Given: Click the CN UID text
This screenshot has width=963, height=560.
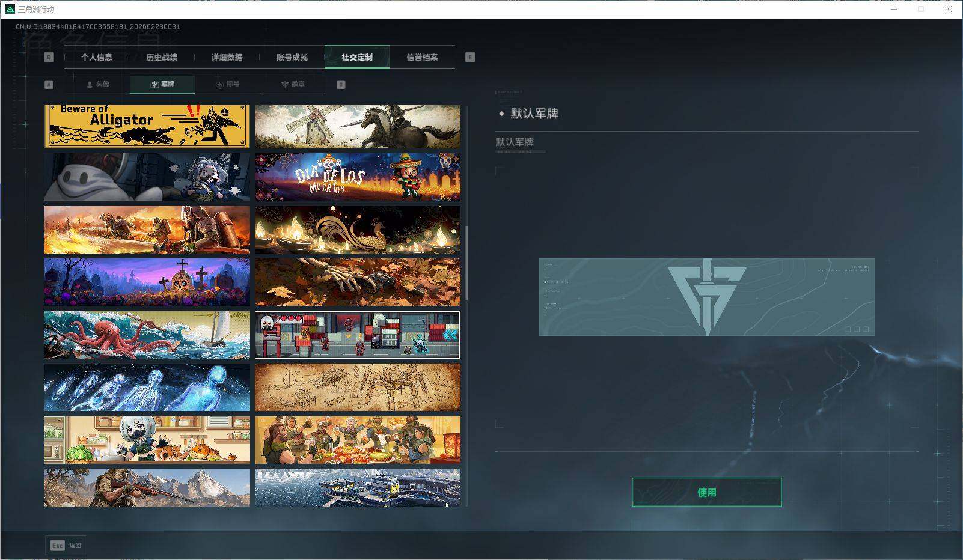Looking at the screenshot, I should (98, 27).
